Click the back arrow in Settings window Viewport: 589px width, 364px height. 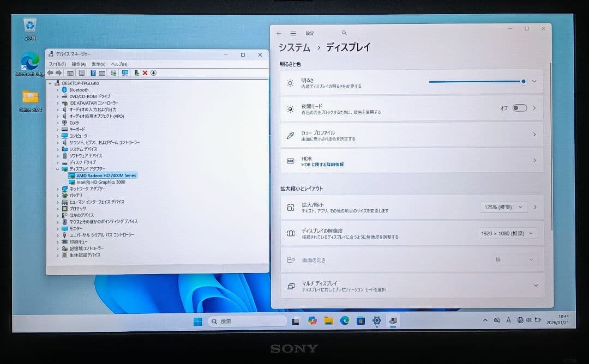click(x=279, y=33)
